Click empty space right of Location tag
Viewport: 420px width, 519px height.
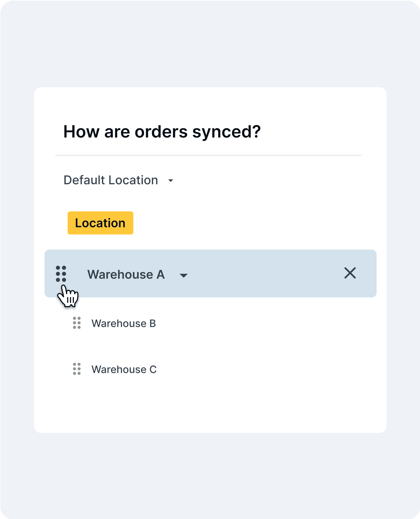pos(242,223)
